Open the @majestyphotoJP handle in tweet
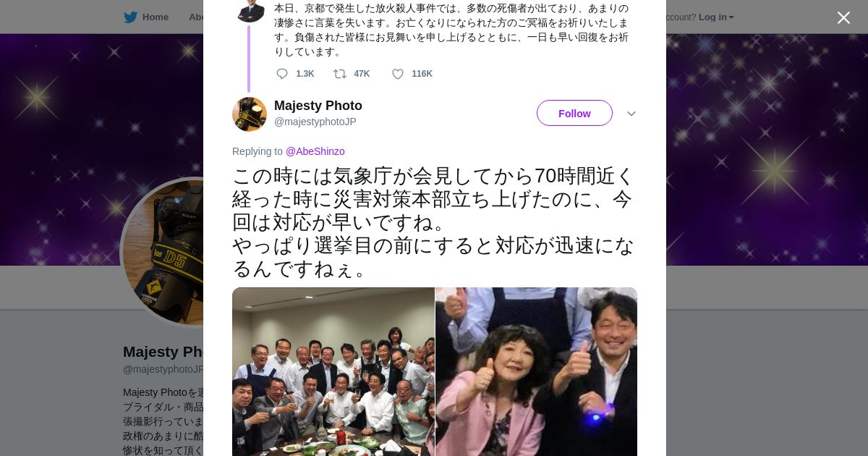This screenshot has height=456, width=868. tap(315, 122)
